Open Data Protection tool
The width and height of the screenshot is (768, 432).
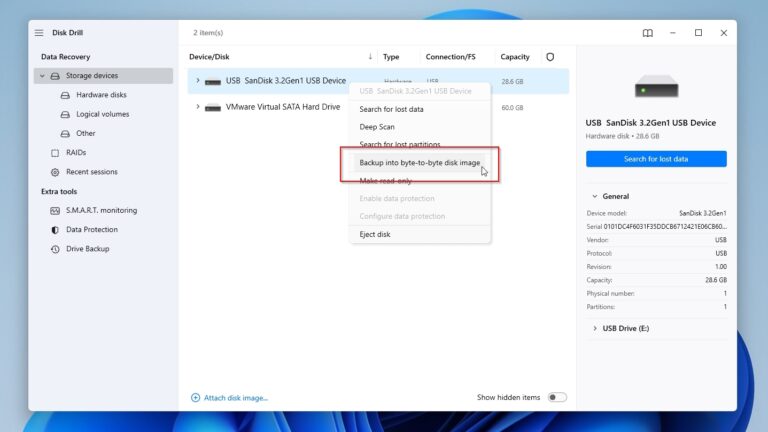93,230
